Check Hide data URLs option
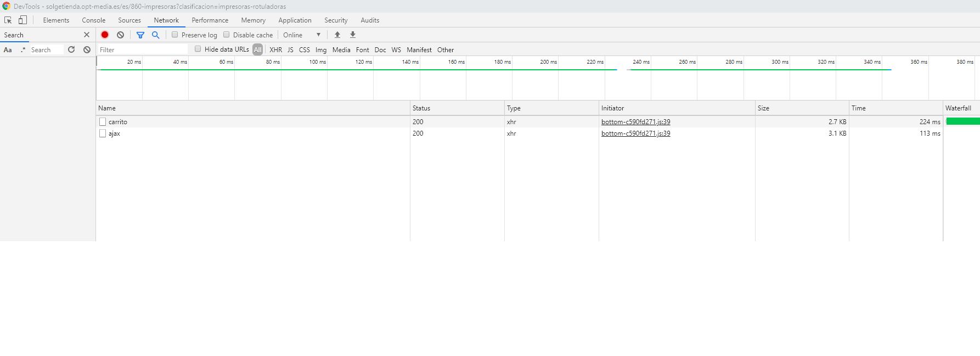The width and height of the screenshot is (980, 356). pyautogui.click(x=198, y=49)
